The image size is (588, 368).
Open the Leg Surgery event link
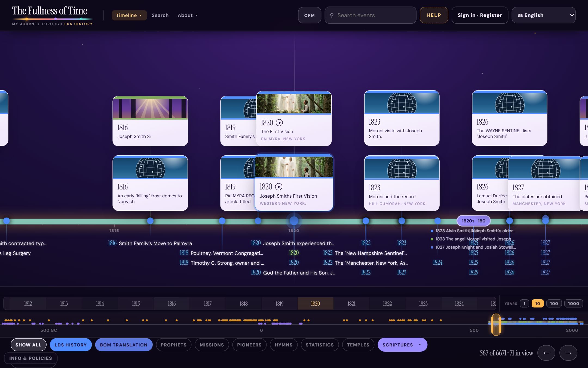click(x=16, y=253)
